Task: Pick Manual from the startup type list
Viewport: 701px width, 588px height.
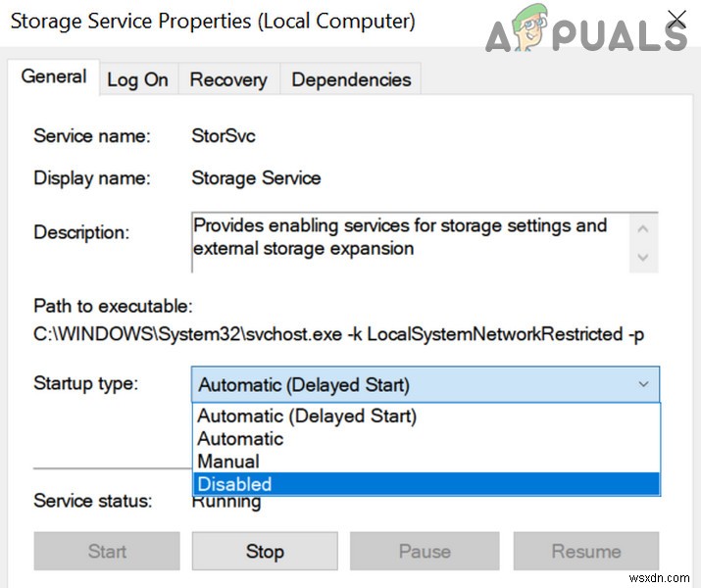Action: [228, 462]
